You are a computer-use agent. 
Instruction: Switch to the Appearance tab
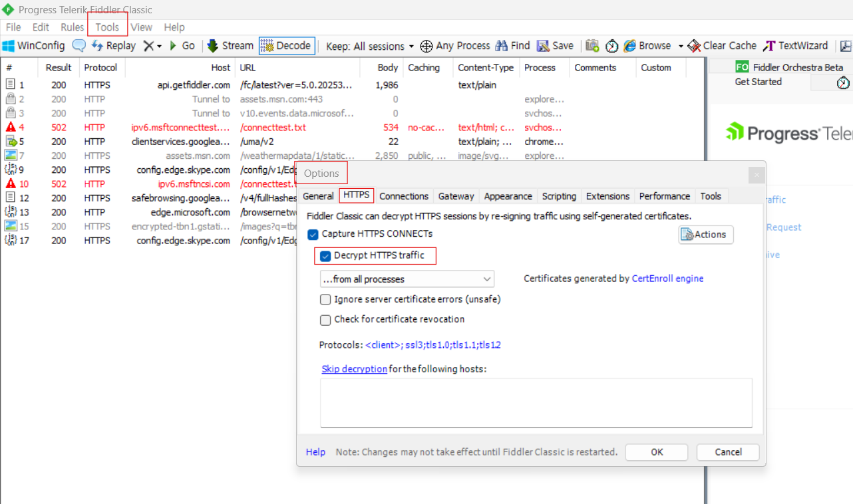508,196
